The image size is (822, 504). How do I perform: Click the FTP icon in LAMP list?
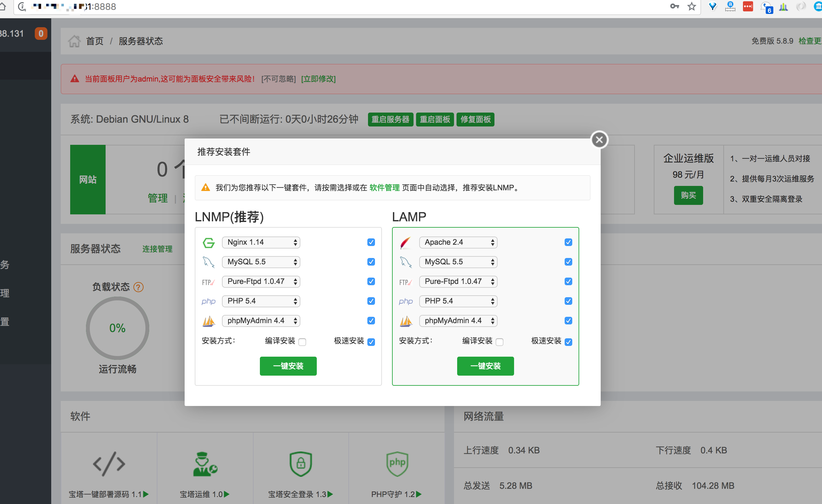click(405, 282)
